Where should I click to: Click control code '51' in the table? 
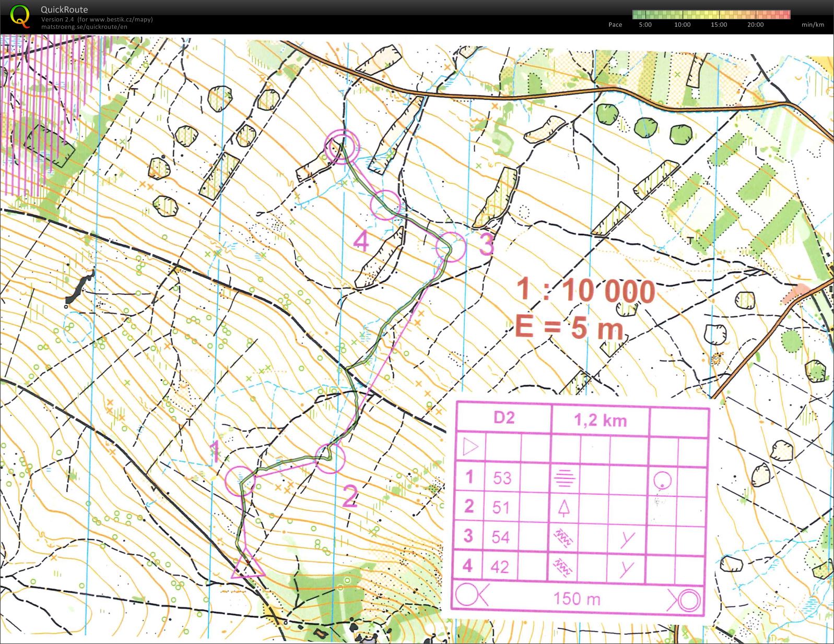[x=501, y=507]
